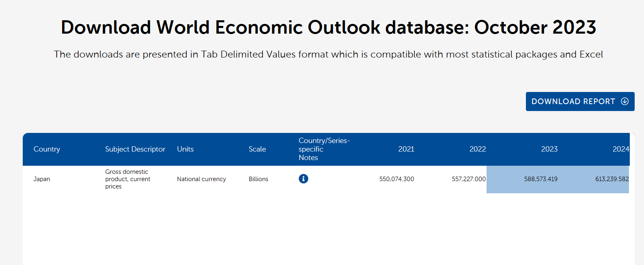
Task: Click the 2022 column header
Action: click(477, 149)
